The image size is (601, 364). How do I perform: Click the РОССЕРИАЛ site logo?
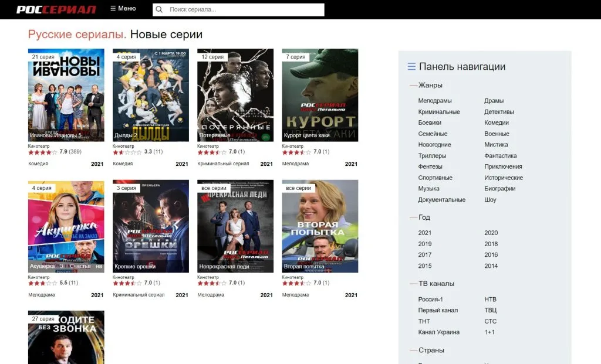57,9
